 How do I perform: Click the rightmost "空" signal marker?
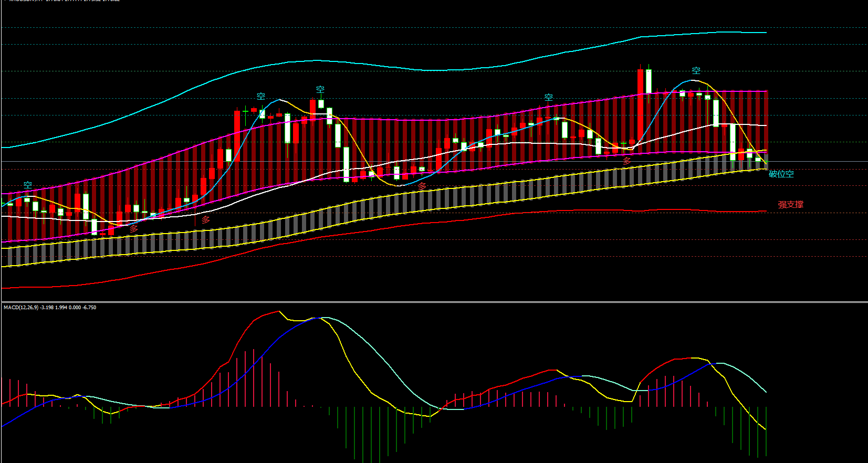click(696, 71)
